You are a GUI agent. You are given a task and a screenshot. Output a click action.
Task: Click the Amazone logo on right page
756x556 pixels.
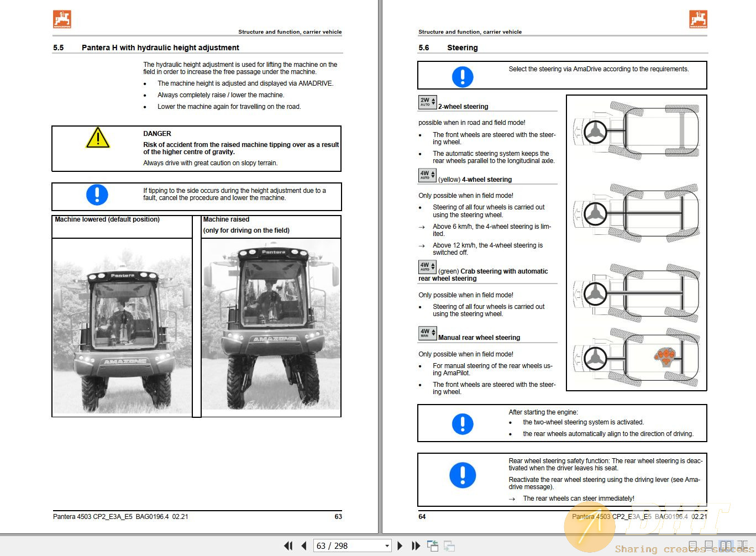[698, 19]
